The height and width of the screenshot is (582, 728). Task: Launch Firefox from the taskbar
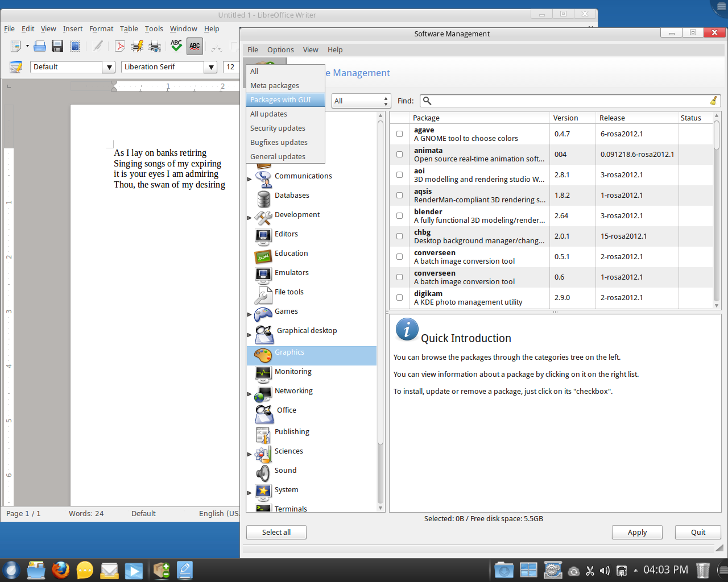tap(61, 570)
